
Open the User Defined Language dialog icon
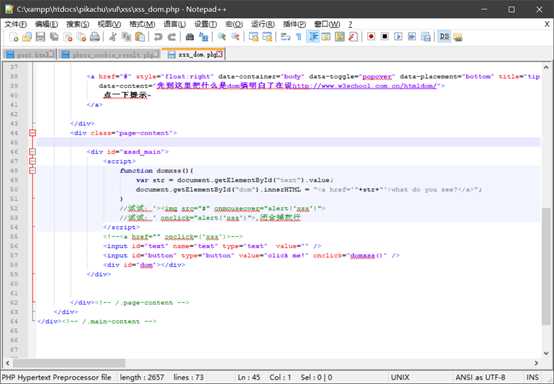point(326,37)
